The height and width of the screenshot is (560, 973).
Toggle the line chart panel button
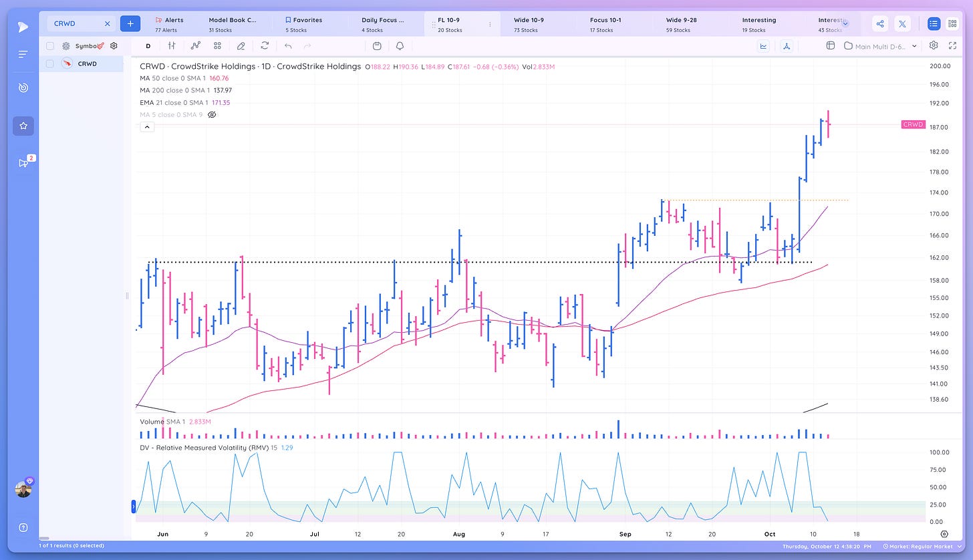click(x=763, y=46)
